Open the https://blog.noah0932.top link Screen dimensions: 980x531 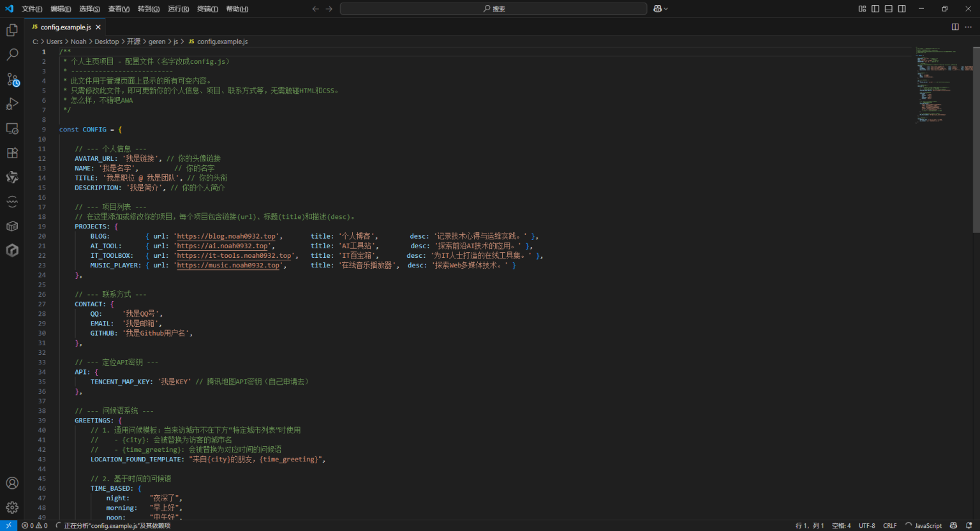[x=226, y=236]
